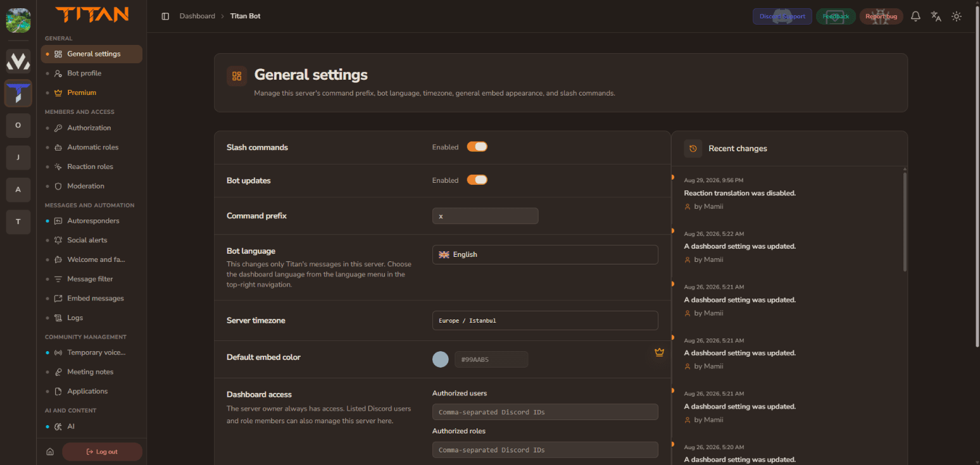
Task: Click the TITAN logo
Action: [92, 14]
